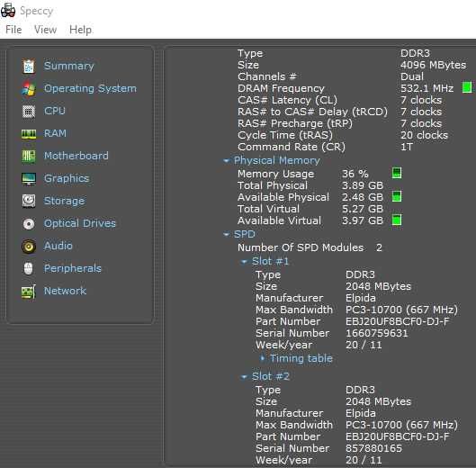The height and width of the screenshot is (468, 476).
Task: Click serial number 857880165
Action: coord(373,448)
